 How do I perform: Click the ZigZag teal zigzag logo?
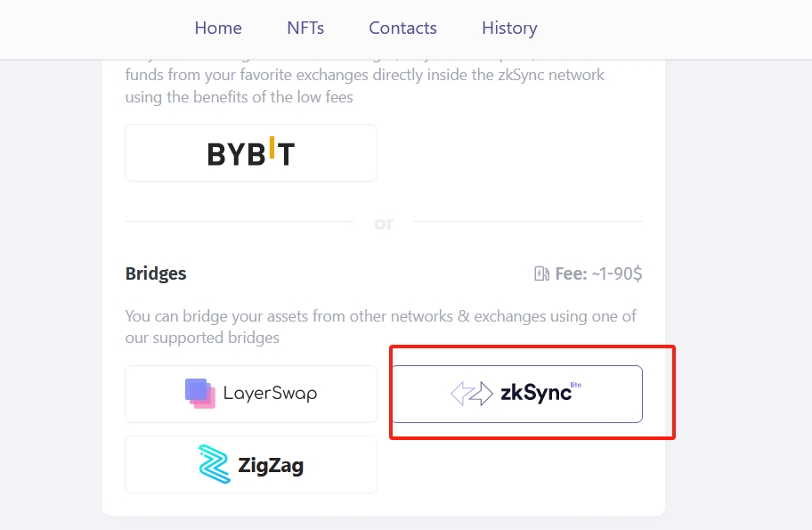tap(214, 464)
